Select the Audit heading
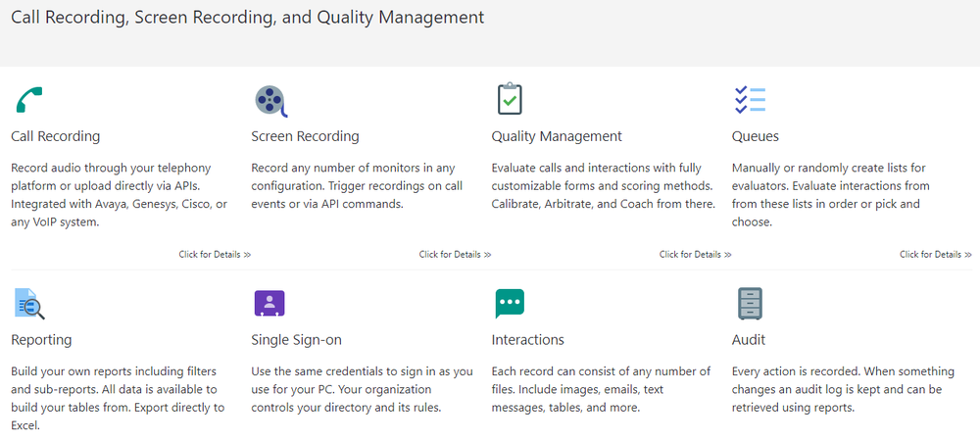 pos(749,340)
